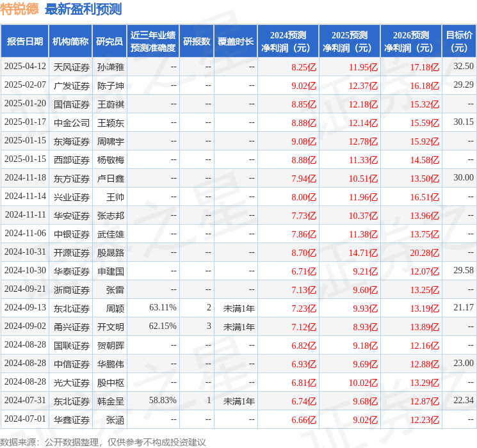Click 开源证券 institution cell

(72, 252)
